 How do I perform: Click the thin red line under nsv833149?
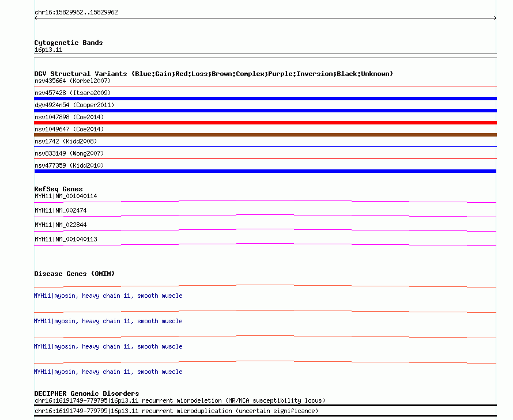(265, 159)
